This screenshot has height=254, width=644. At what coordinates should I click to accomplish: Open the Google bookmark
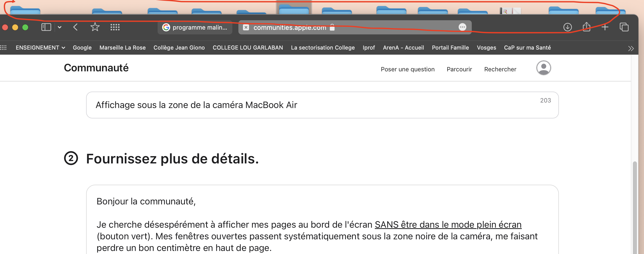82,48
